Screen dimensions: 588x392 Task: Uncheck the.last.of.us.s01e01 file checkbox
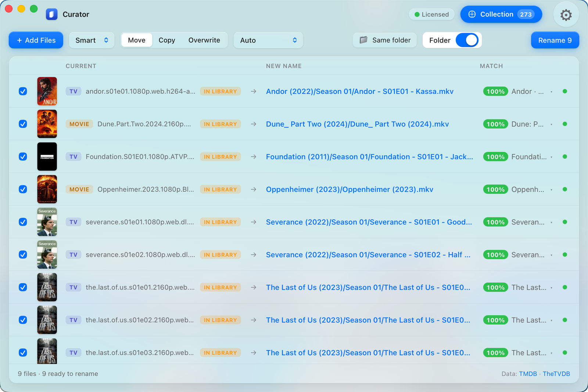[23, 287]
